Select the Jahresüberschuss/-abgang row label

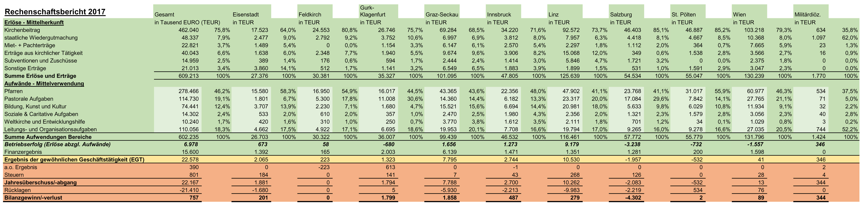point(40,183)
